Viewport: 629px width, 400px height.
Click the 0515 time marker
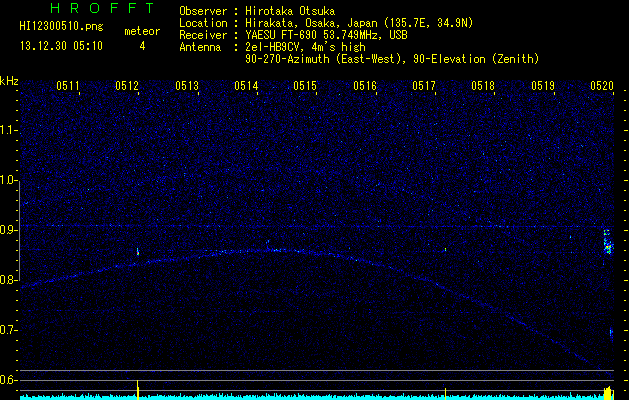(305, 86)
